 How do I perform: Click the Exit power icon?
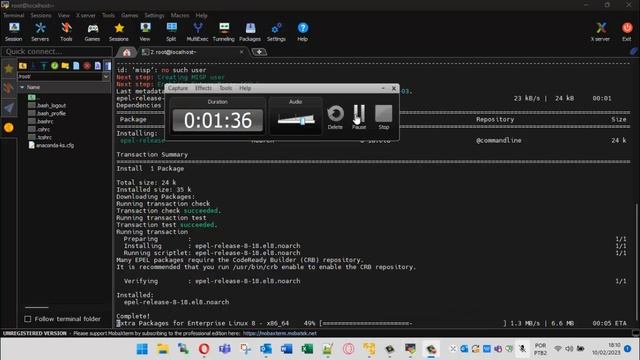[x=627, y=32]
